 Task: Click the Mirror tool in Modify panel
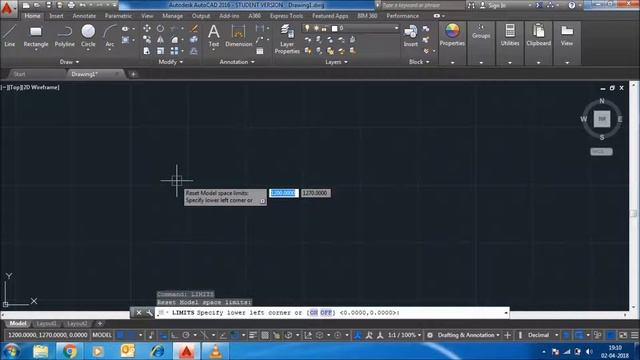160,40
